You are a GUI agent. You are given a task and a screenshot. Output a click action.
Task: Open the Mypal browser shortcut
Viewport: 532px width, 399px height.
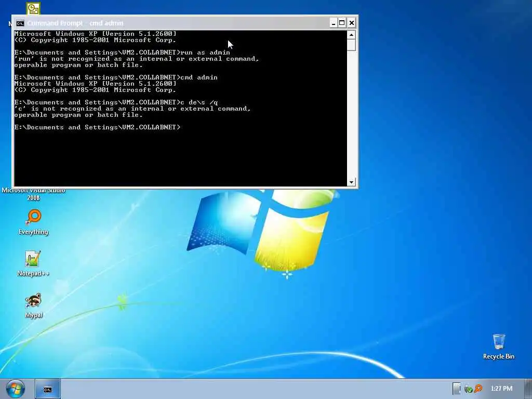[33, 305]
